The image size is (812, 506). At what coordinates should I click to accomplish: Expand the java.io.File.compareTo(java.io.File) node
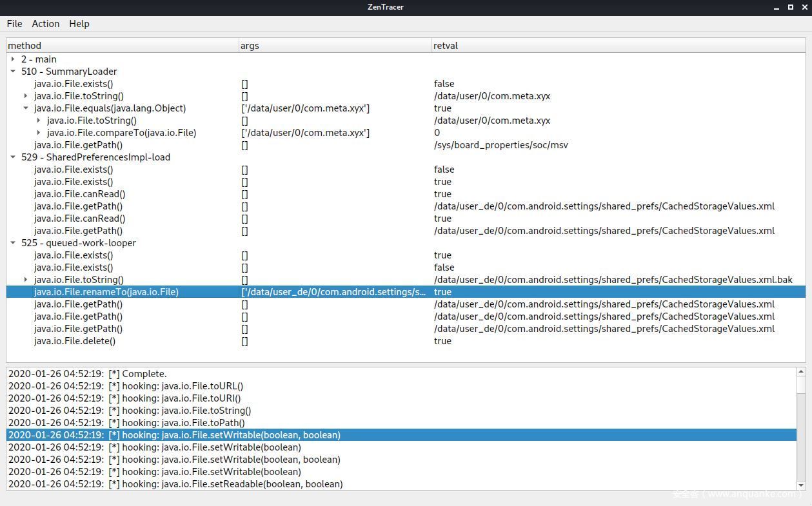38,132
